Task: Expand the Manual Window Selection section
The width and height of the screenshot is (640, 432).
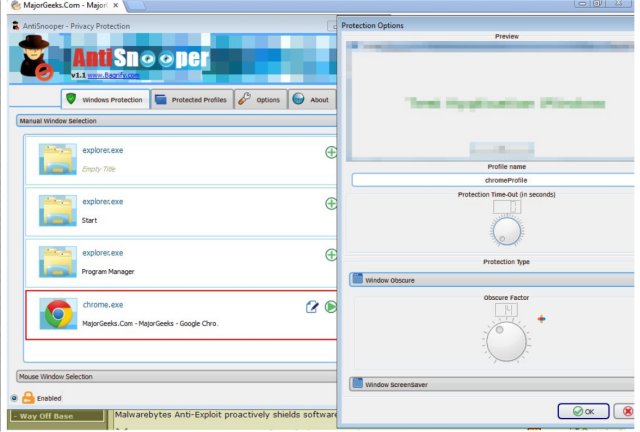Action: pos(176,121)
